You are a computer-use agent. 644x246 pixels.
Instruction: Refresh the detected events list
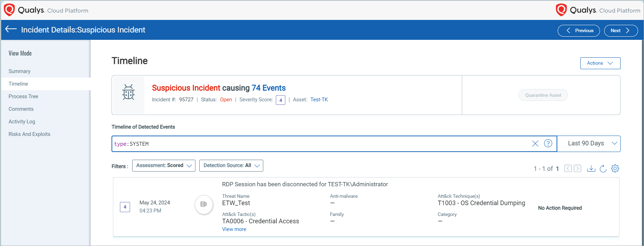[x=603, y=168]
